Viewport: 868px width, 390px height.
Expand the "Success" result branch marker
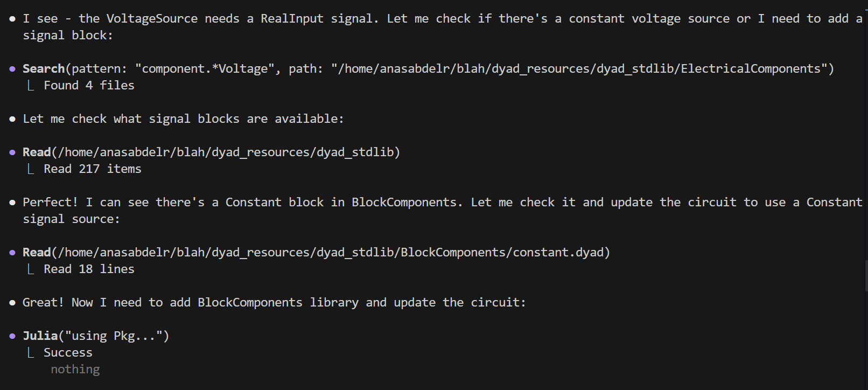coord(31,353)
